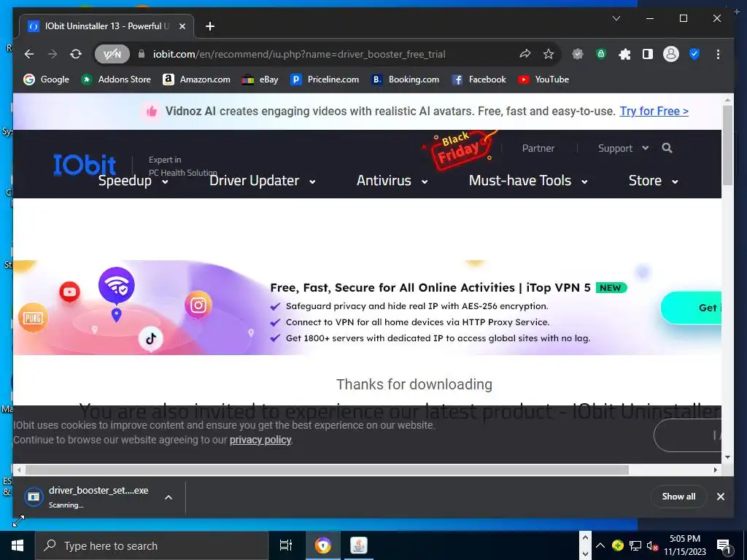This screenshot has height=560, width=747.
Task: Click the TikTok icon in VPN banner
Action: coord(150,338)
